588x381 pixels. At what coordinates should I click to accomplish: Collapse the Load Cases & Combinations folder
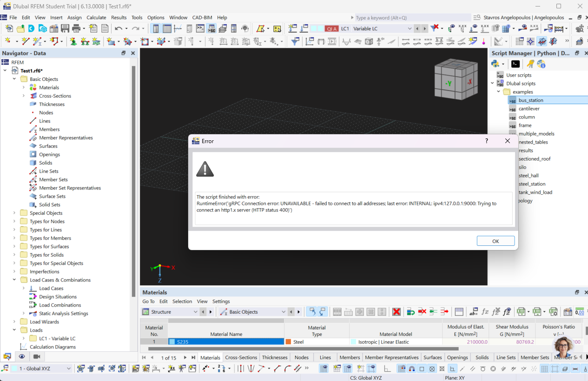point(14,280)
